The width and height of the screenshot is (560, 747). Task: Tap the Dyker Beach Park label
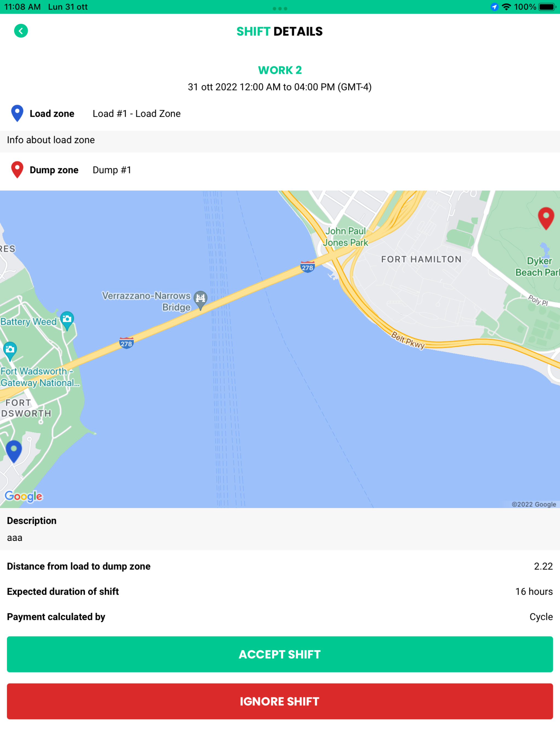coord(537,266)
